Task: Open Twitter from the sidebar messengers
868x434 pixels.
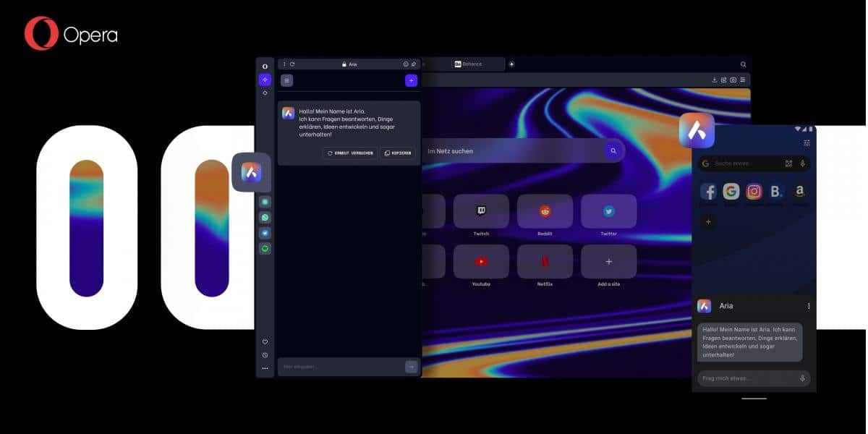Action: click(265, 233)
